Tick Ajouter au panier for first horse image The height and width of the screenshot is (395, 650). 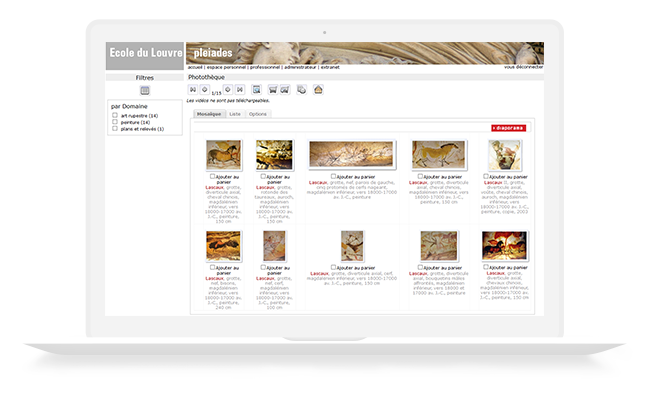(212, 176)
